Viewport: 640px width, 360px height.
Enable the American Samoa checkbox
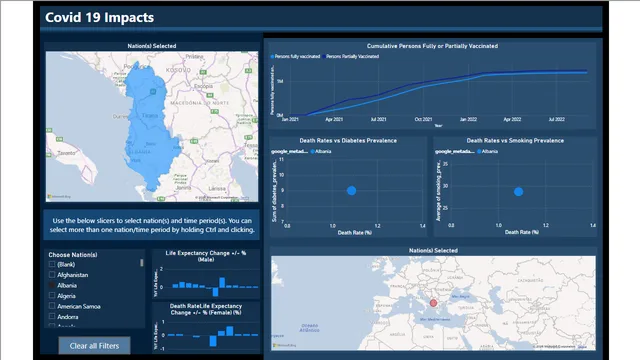(x=52, y=306)
